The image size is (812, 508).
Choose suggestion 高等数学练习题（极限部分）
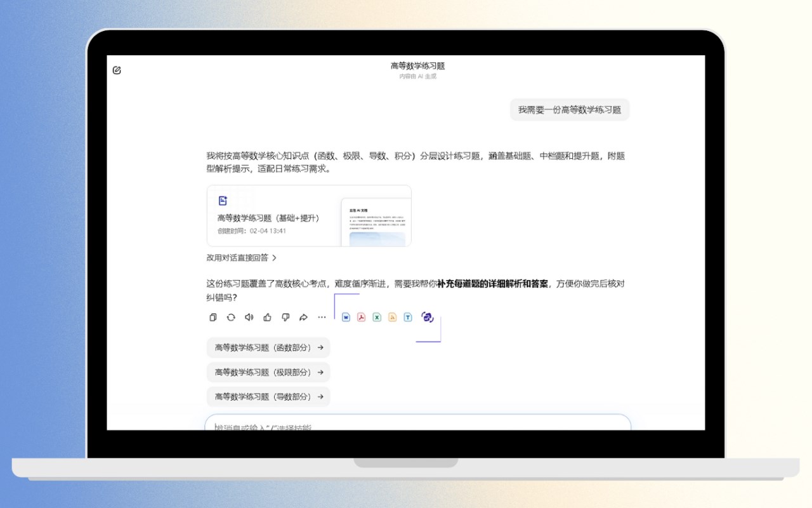tap(268, 372)
